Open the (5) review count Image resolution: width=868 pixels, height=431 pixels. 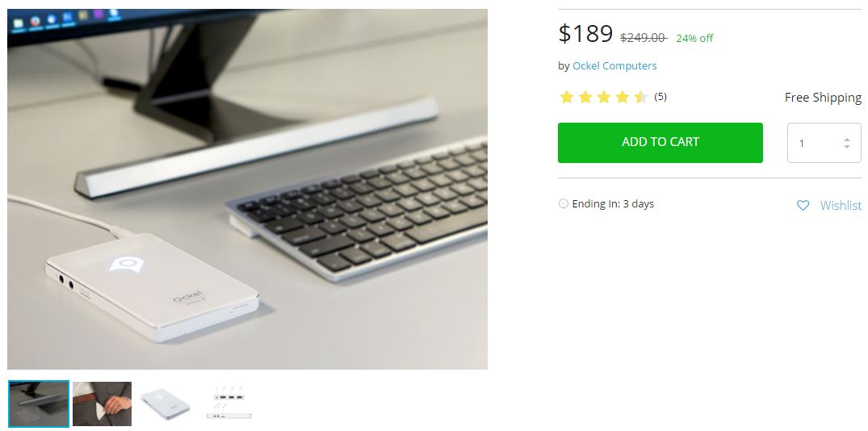click(660, 96)
